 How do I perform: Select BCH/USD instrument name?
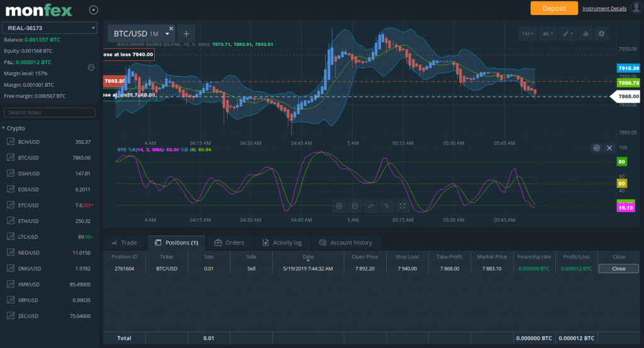click(x=29, y=142)
